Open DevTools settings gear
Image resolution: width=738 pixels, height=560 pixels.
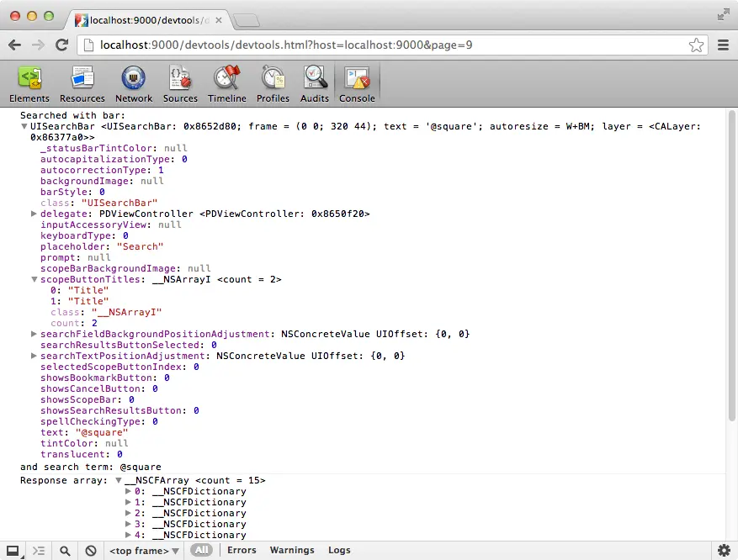tap(724, 550)
